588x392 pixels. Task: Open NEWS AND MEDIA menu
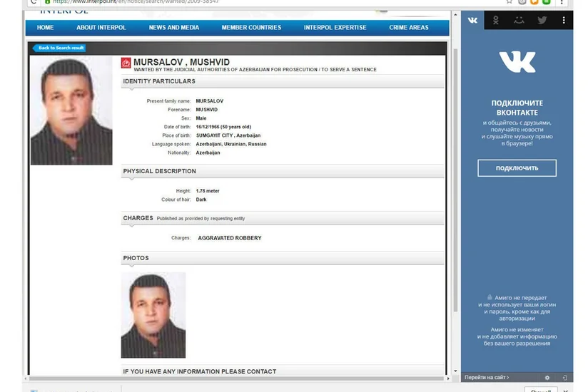[x=174, y=28]
